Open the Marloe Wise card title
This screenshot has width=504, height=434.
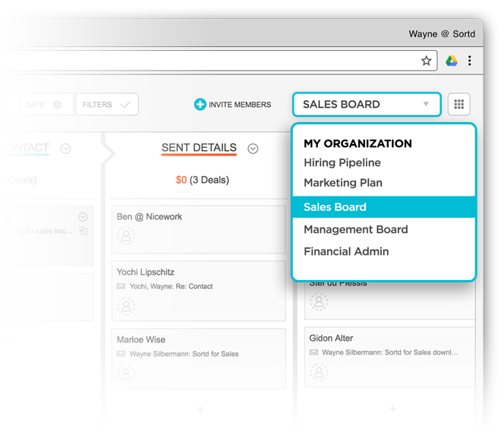pyautogui.click(x=140, y=340)
